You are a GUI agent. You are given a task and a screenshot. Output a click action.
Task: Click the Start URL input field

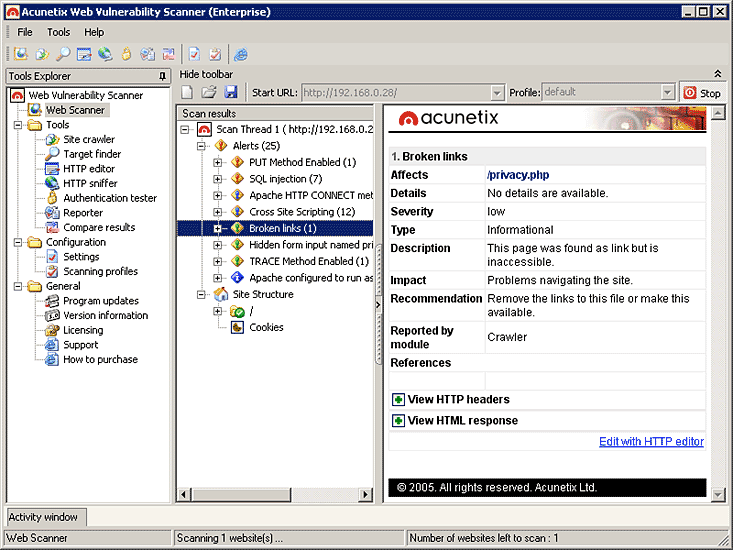[x=397, y=93]
